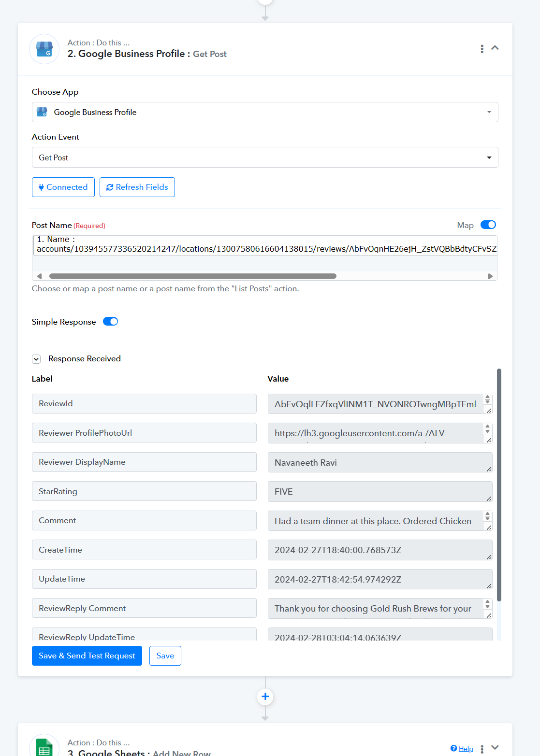This screenshot has height=756, width=540.
Task: Open the Action Event Get Post dropdown
Action: (x=265, y=157)
